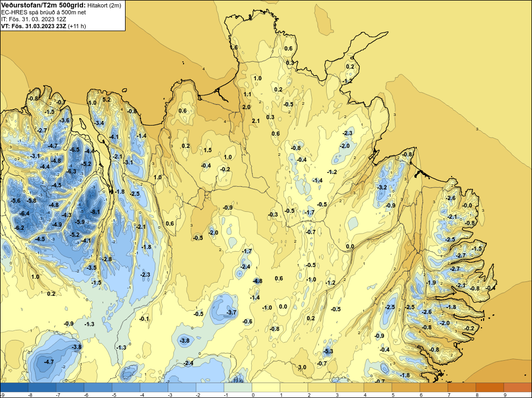
Task: Click the -6.2 temperature value
Action: click(x=19, y=228)
